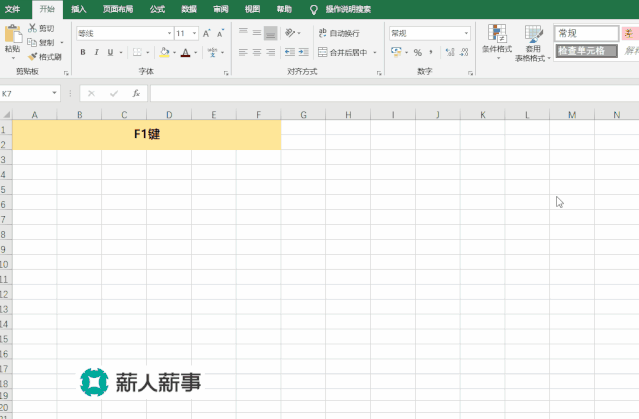Screen dimensions: 639x419
Task: Switch to the 数据 Data tab
Action: coord(189,9)
